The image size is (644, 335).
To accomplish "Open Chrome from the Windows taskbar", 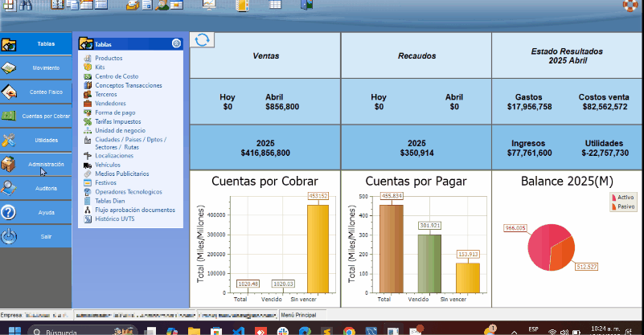I will tap(349, 330).
